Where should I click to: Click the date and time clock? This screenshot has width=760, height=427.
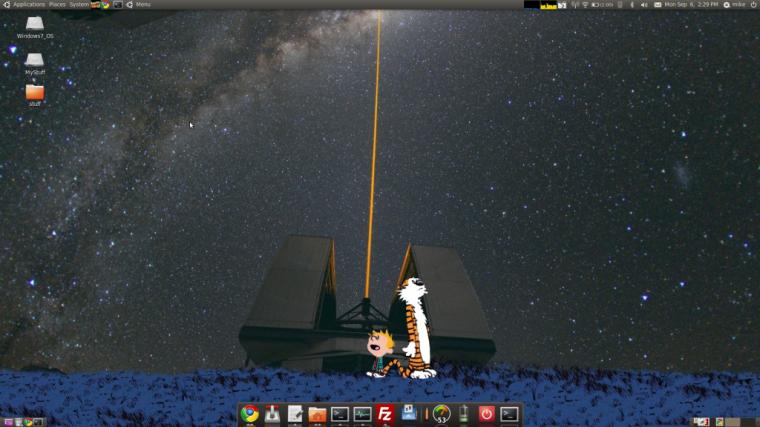pos(691,4)
